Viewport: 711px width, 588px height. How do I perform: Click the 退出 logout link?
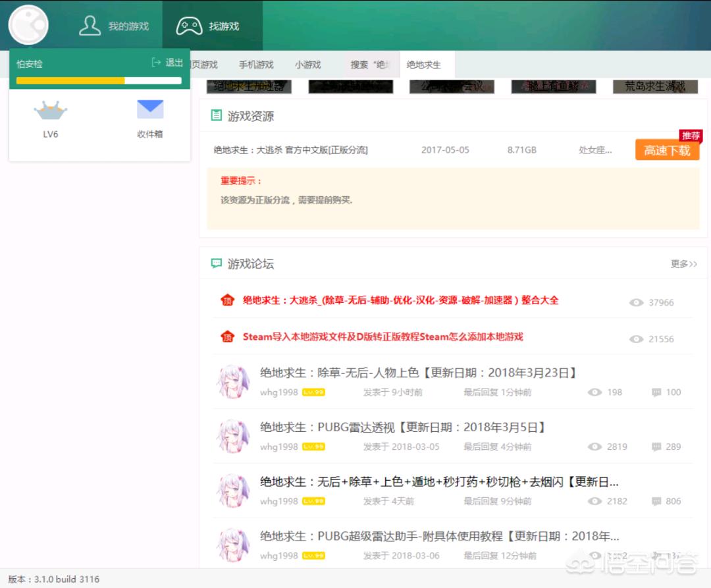174,63
